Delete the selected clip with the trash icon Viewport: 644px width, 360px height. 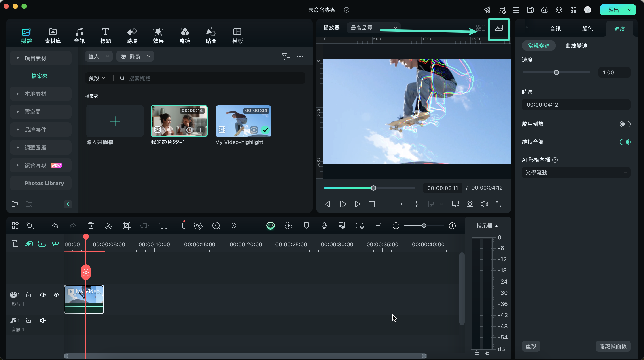coord(91,226)
